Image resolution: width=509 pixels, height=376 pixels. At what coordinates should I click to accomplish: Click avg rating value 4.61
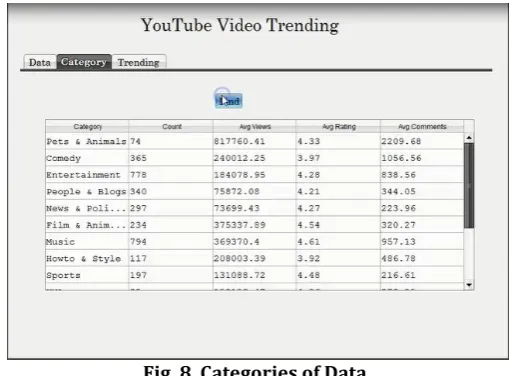[309, 242]
